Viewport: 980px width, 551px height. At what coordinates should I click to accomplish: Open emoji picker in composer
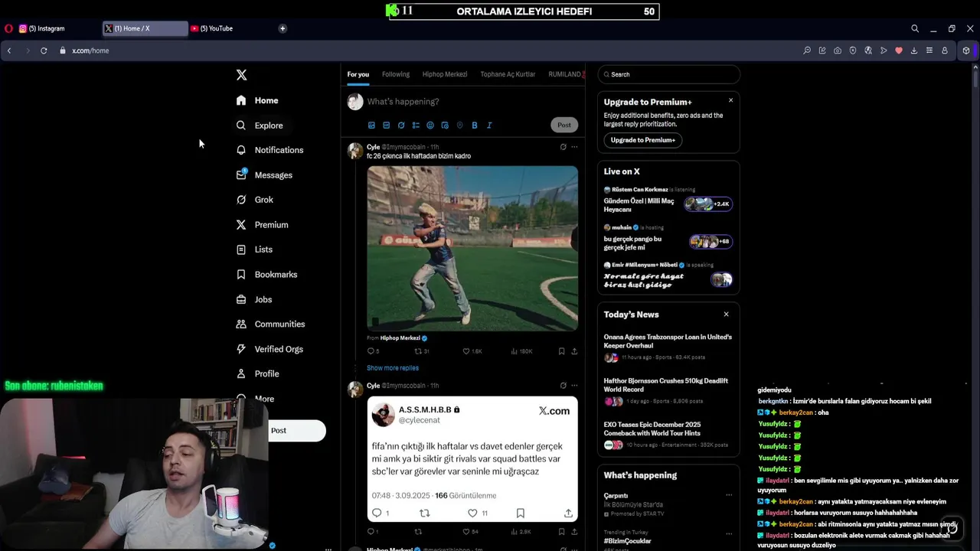pos(430,126)
